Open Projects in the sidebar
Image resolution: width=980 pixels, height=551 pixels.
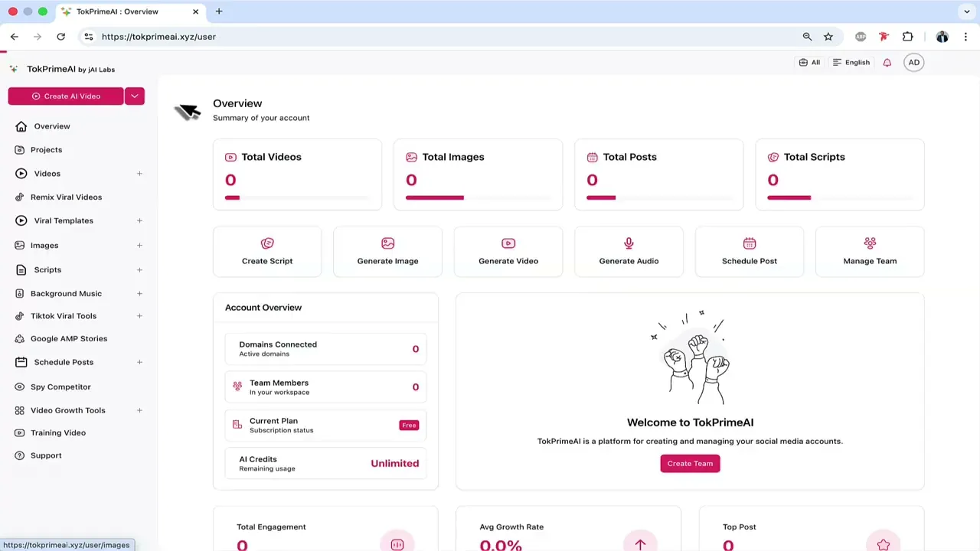tap(46, 150)
